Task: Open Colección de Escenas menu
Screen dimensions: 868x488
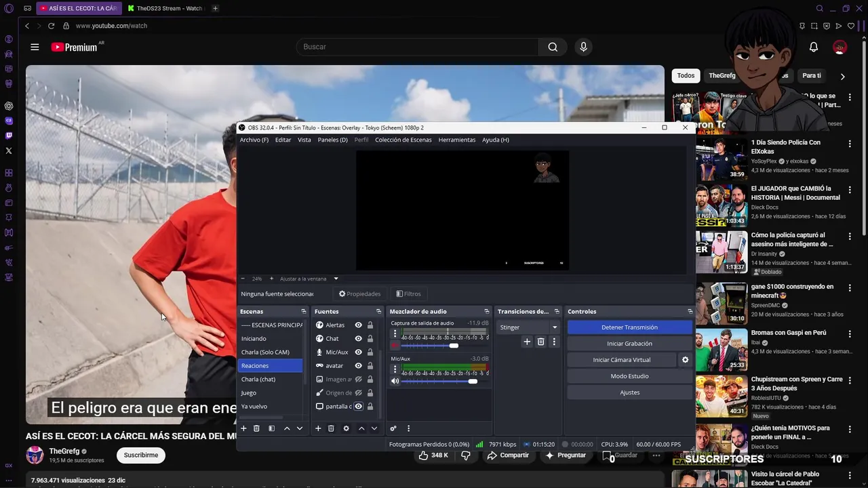Action: coord(403,140)
